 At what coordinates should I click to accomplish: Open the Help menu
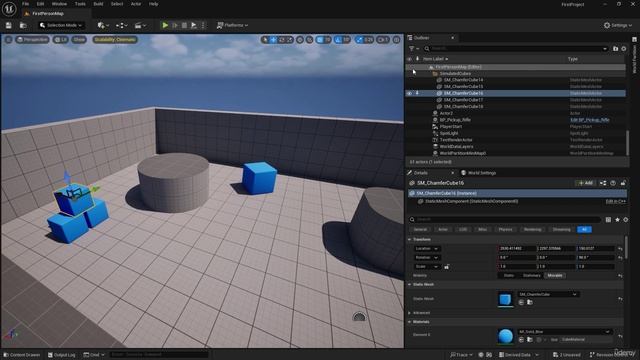click(x=153, y=4)
